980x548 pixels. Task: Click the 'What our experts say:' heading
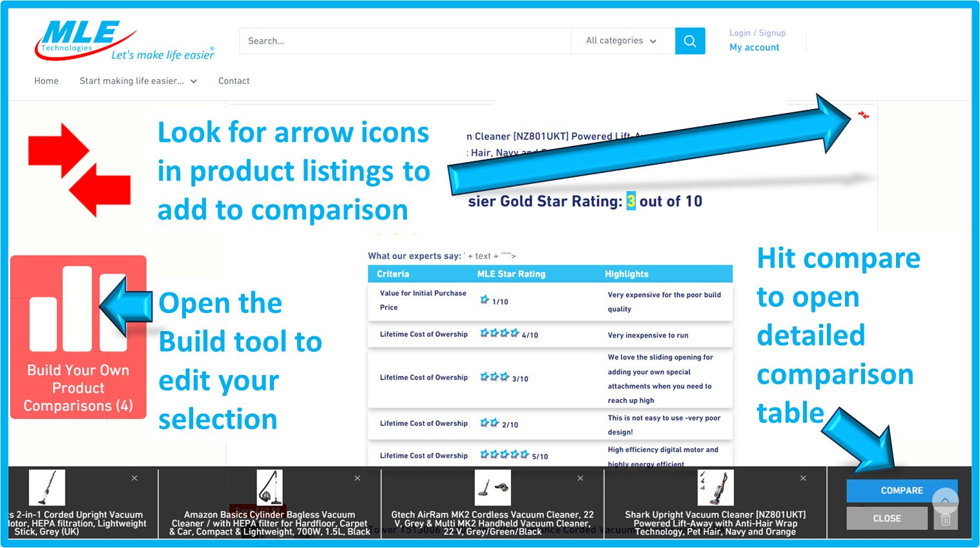click(x=415, y=256)
